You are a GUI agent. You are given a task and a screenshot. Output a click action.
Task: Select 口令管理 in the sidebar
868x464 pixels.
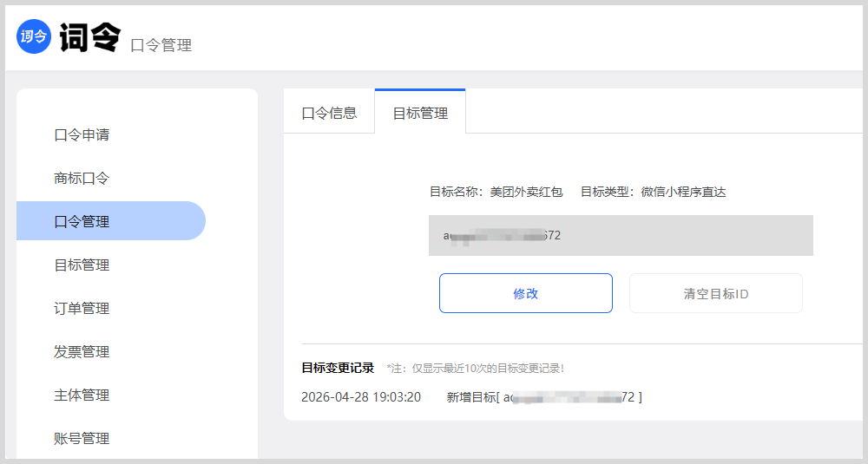coord(111,221)
